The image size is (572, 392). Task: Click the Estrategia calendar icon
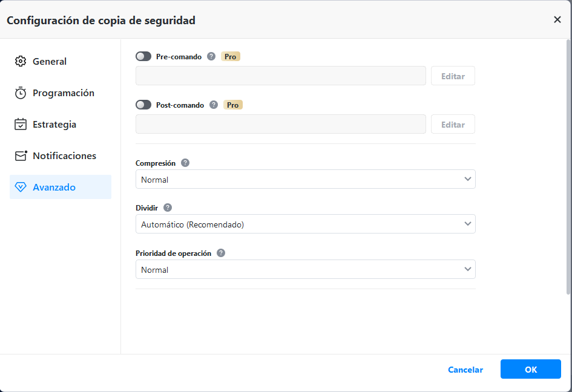21,125
